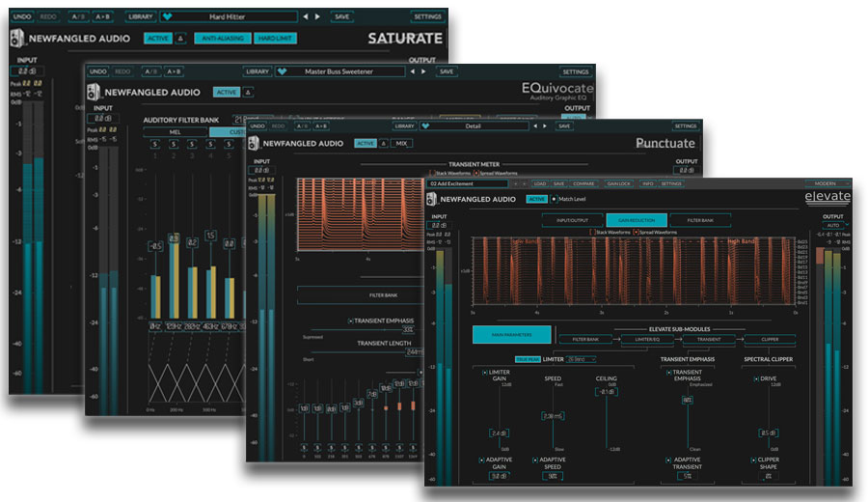Image resolution: width=868 pixels, height=502 pixels.
Task: Enable the Match Level checkbox in Elevate
Action: pyautogui.click(x=554, y=199)
